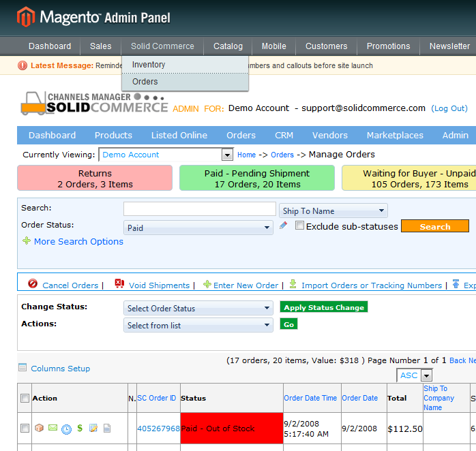
Task: Click the orange Search button
Action: tap(435, 226)
